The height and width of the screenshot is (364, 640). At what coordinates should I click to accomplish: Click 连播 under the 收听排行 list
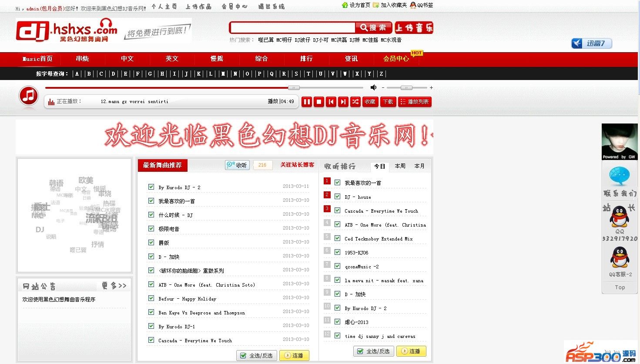pyautogui.click(x=411, y=351)
